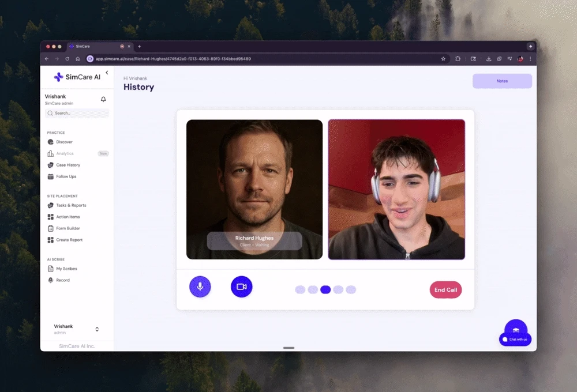Viewport: 577px width, 392px height.
Task: Mute the microphone during the call
Action: (200, 287)
